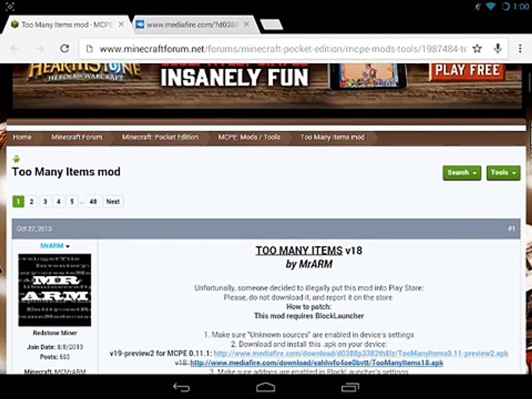Close the mediafire tab
The width and height of the screenshot is (532, 399).
[246, 24]
